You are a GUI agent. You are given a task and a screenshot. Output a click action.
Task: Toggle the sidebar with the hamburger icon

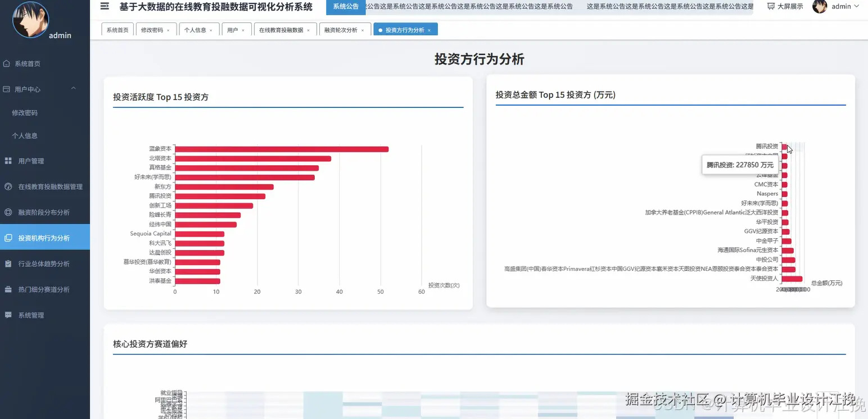[x=105, y=6]
